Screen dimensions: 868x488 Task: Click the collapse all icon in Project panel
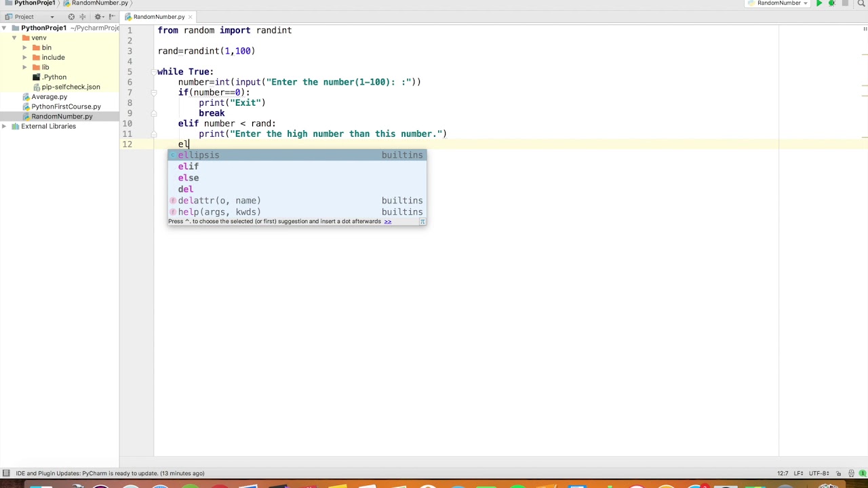point(82,17)
